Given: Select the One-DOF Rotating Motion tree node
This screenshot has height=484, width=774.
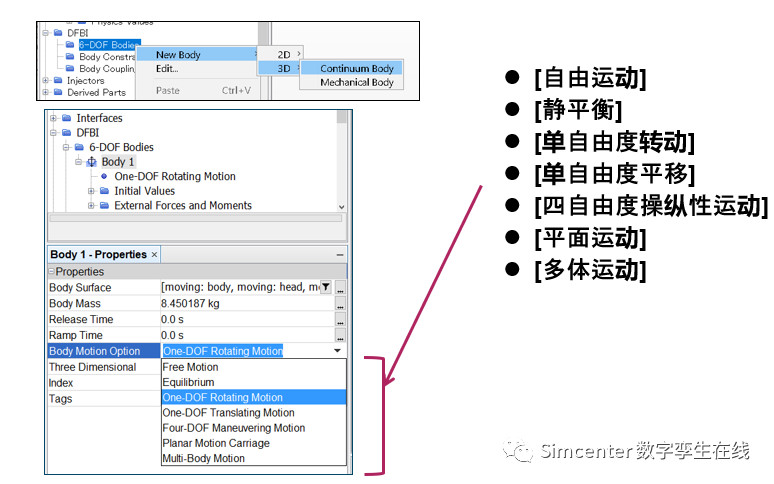Looking at the screenshot, I should 174,176.
